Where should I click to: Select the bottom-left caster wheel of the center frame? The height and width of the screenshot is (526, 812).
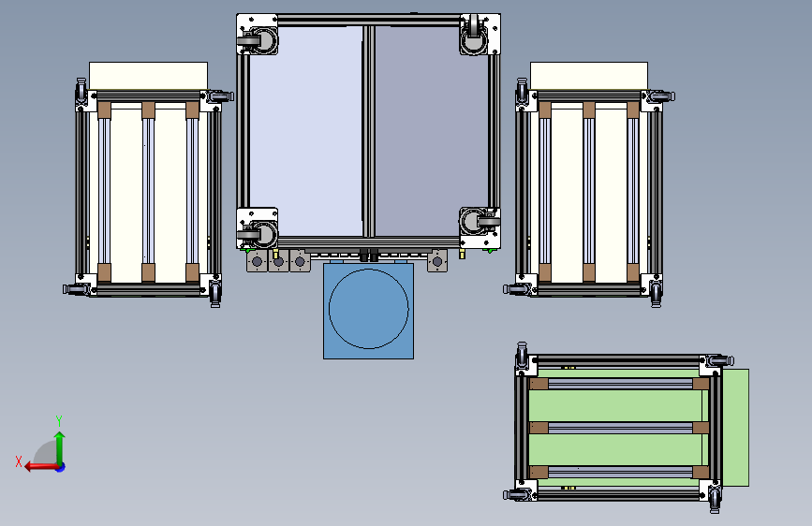click(258, 235)
